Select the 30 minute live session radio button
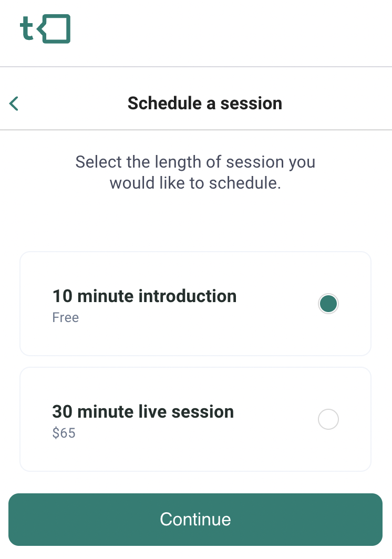This screenshot has width=392, height=559. click(328, 419)
